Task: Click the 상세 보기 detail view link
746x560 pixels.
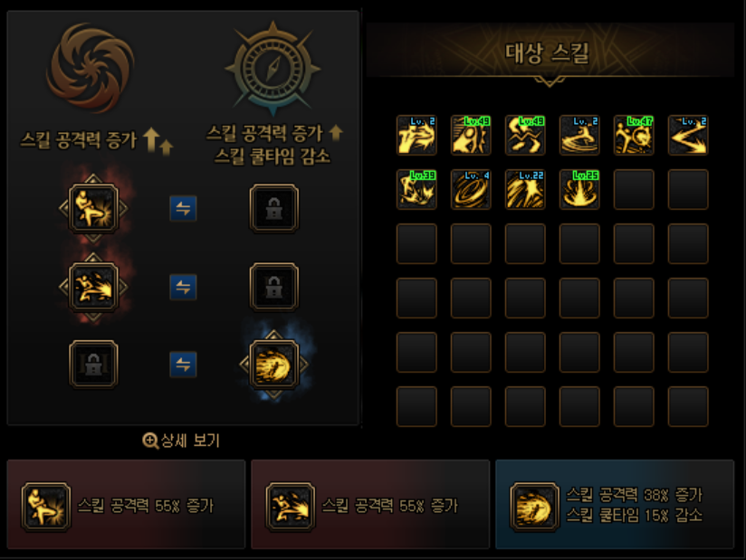Action: pyautogui.click(x=181, y=441)
